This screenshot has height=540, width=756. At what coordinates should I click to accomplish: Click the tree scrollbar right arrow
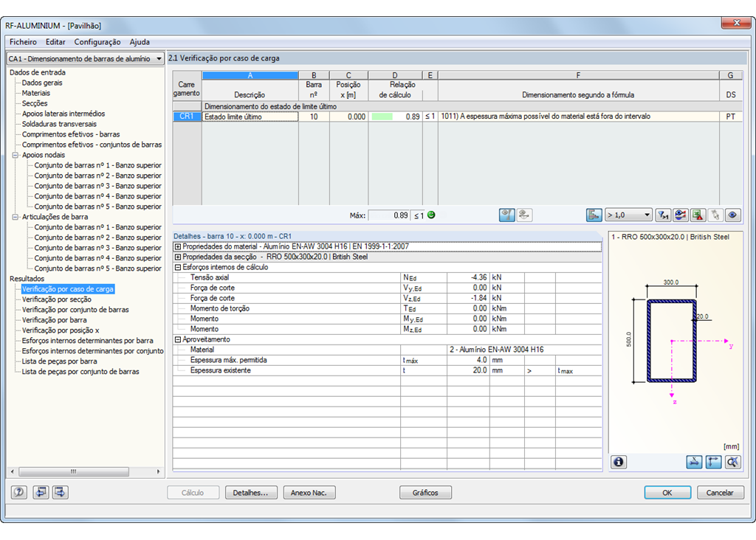point(158,471)
